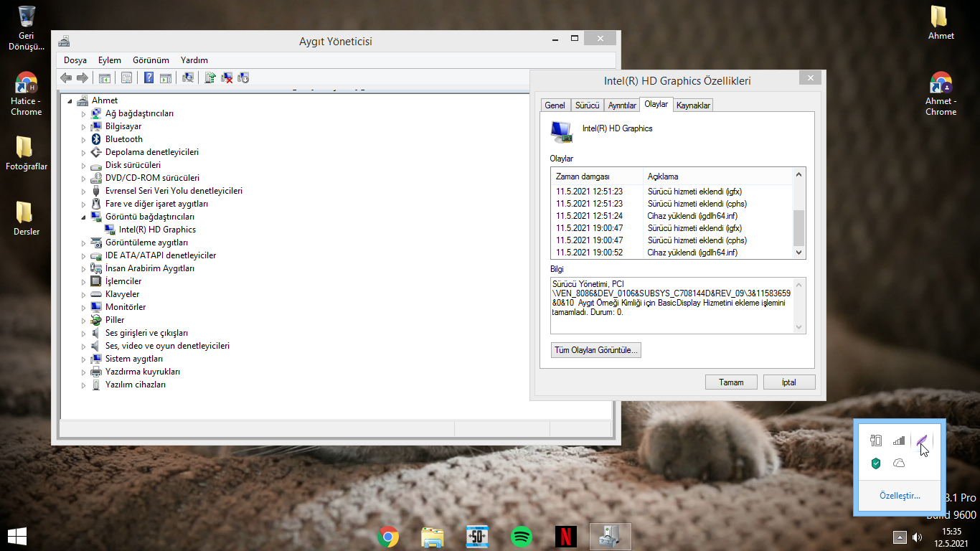Screen dimensions: 980x551
Task: Scan for hardware changes toolbar icon
Action: [188, 77]
